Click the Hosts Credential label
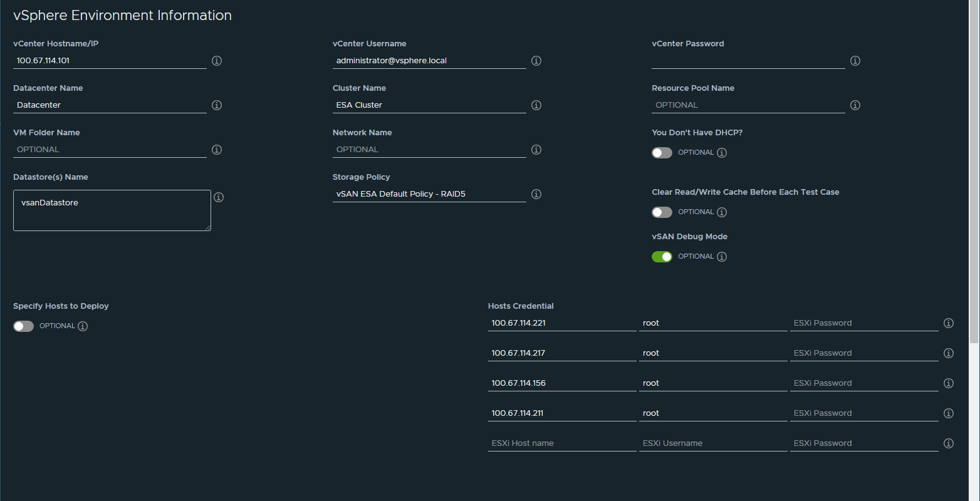Screen dimensions: 980x501 [521, 306]
